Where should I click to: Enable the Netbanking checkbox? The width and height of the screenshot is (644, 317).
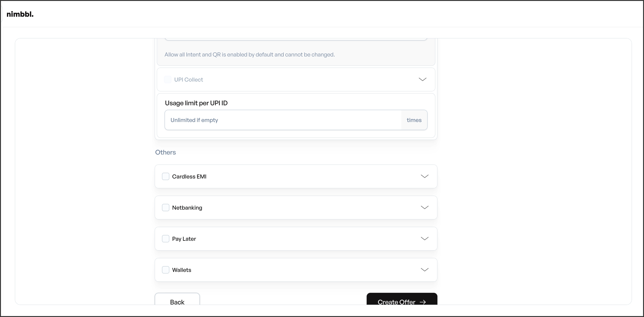(166, 207)
